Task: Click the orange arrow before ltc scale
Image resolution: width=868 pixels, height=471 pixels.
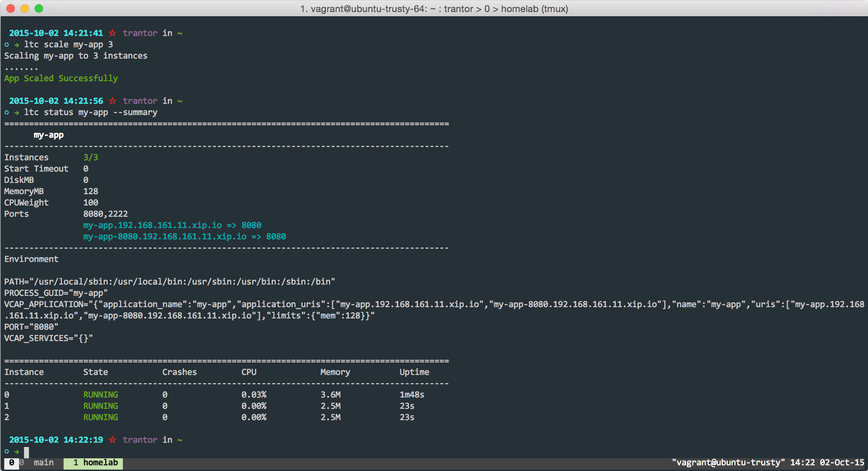Action: point(17,45)
